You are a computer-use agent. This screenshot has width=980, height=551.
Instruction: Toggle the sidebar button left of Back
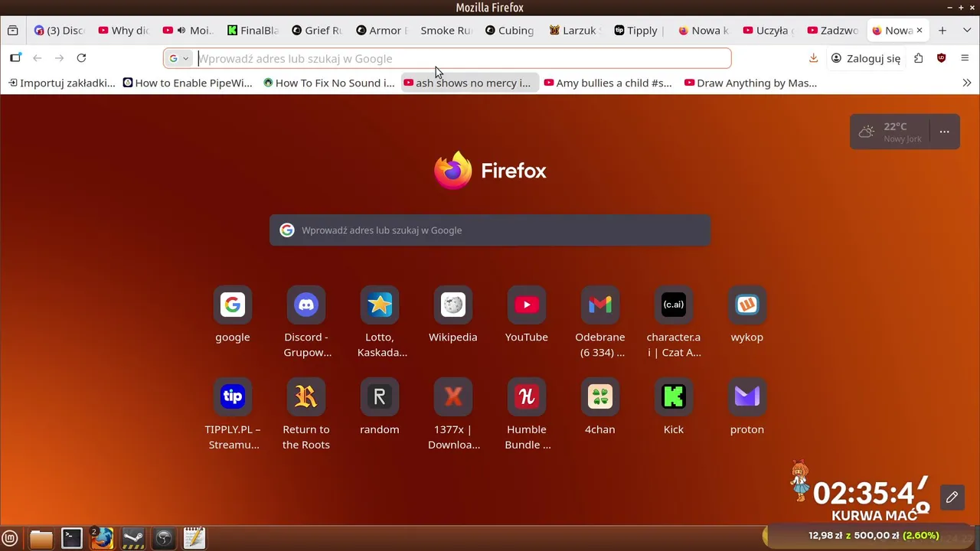click(15, 58)
